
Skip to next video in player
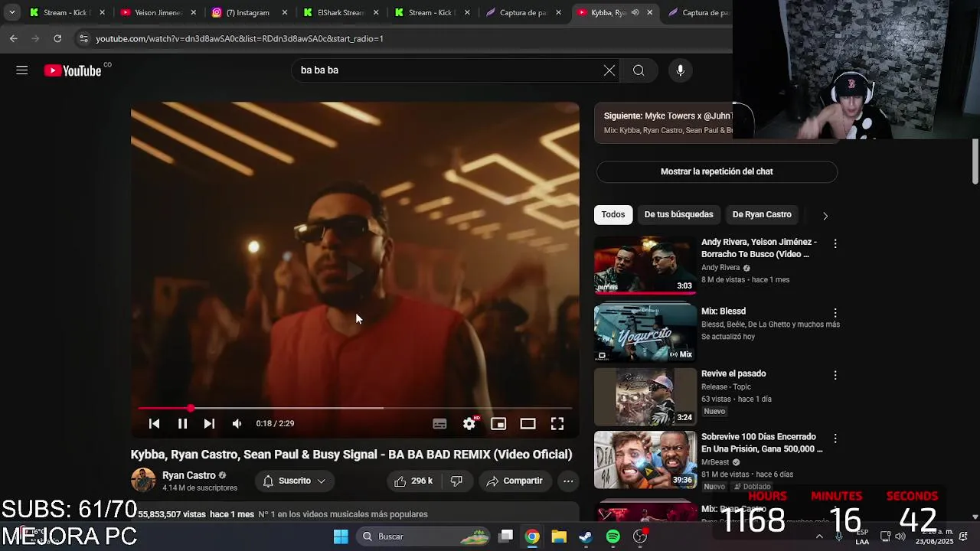tap(209, 423)
